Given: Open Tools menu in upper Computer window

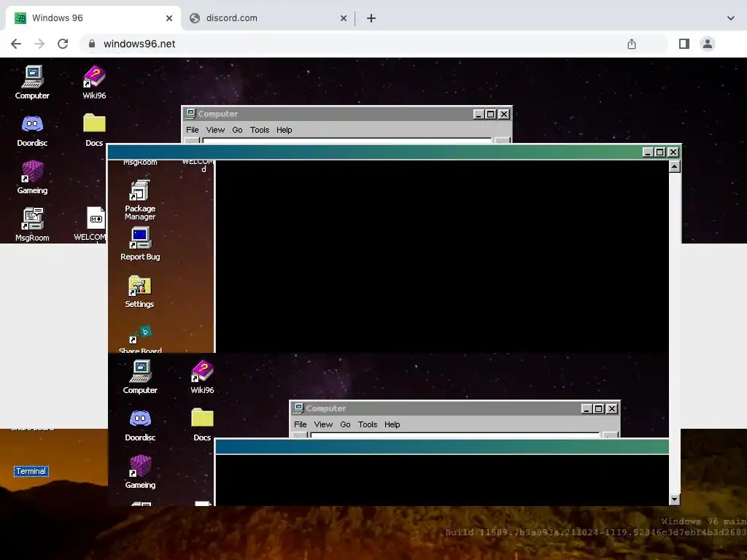Looking at the screenshot, I should (260, 130).
